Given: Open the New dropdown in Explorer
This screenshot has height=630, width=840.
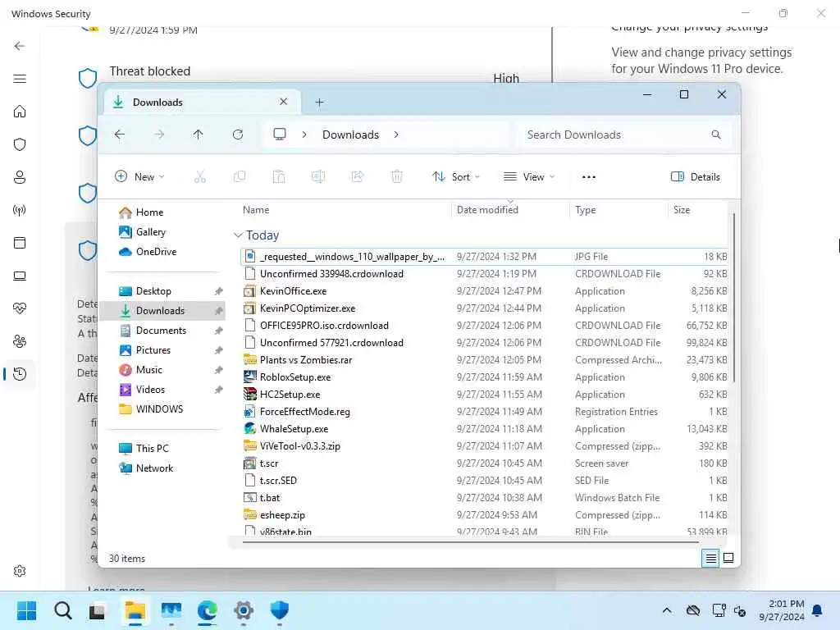Looking at the screenshot, I should click(x=139, y=177).
